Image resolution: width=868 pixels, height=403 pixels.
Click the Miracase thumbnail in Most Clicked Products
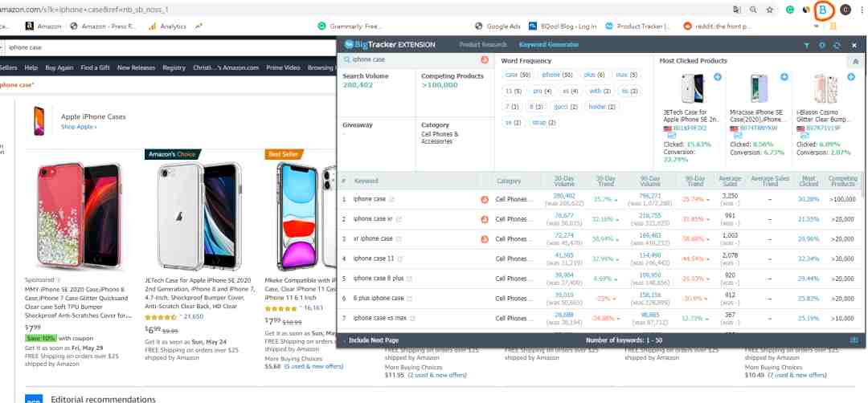point(759,89)
